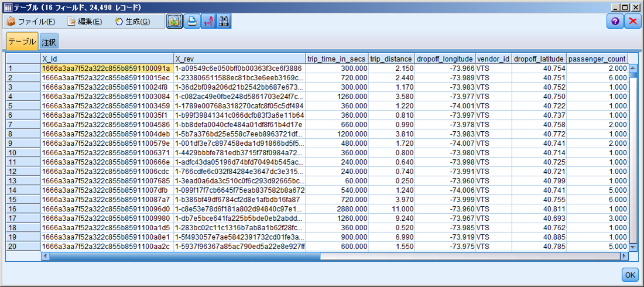644x287 pixels.
Task: Click the passenger_count column header
Action: pyautogui.click(x=597, y=59)
